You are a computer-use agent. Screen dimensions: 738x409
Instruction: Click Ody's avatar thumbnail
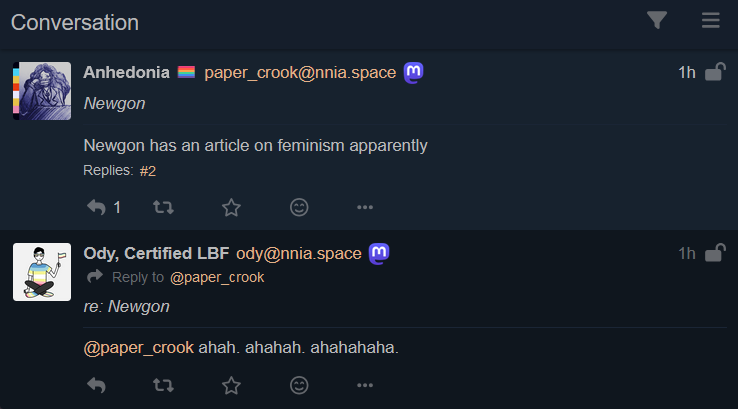click(42, 272)
